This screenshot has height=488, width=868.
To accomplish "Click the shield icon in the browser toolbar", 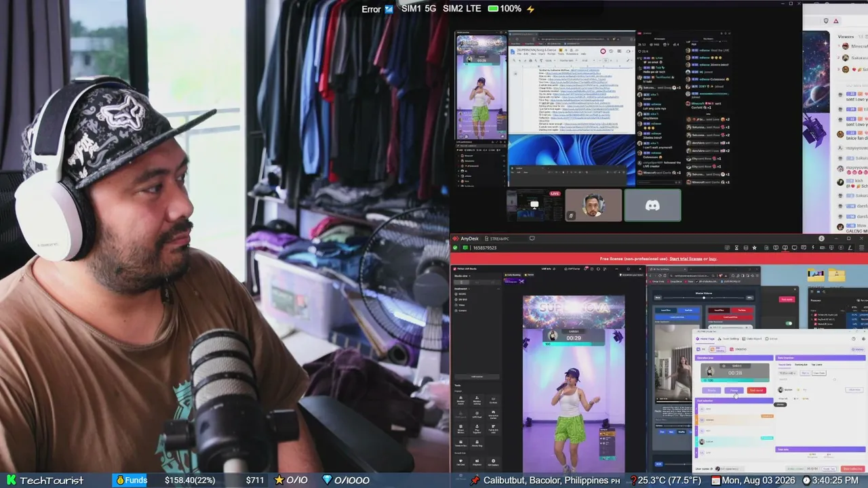I will click(x=825, y=21).
